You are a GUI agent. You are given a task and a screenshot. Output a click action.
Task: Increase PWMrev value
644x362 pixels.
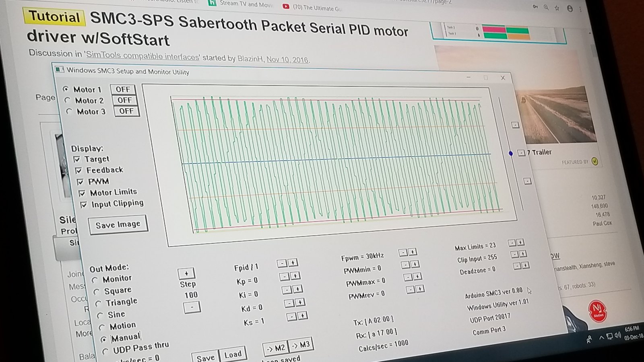point(420,289)
